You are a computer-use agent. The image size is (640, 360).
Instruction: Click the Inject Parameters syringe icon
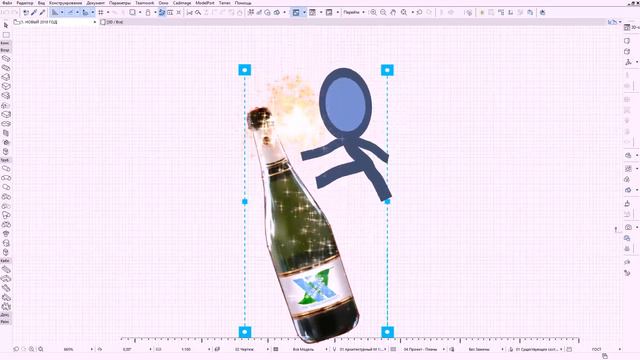point(42,13)
